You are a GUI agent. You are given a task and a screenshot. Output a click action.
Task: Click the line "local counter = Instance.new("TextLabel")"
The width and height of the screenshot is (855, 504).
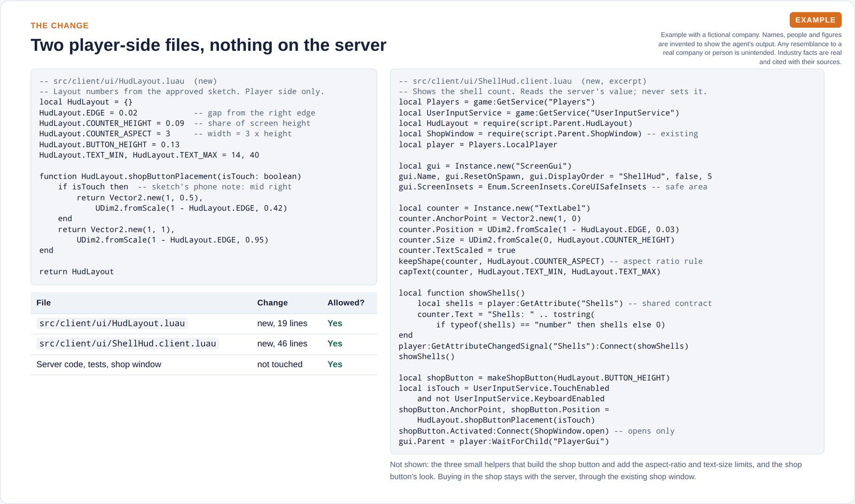click(x=494, y=208)
